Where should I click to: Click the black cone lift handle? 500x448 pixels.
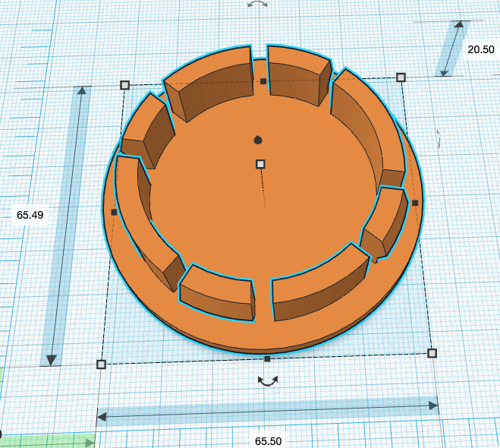tap(258, 140)
